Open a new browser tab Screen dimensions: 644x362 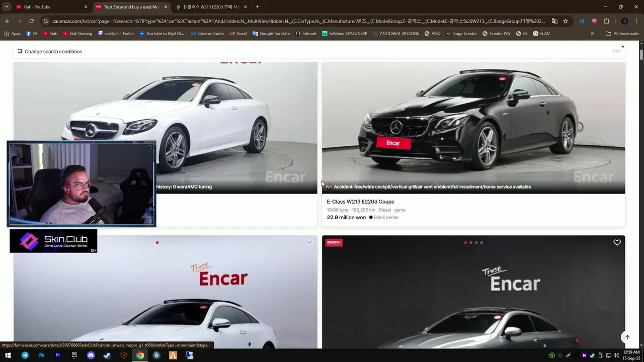258,7
